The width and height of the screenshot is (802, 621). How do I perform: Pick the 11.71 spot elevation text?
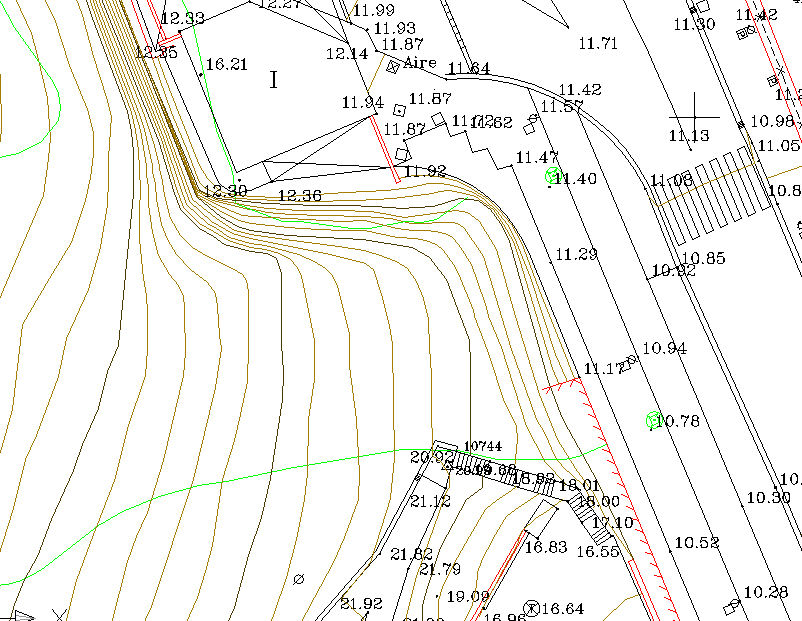[599, 43]
